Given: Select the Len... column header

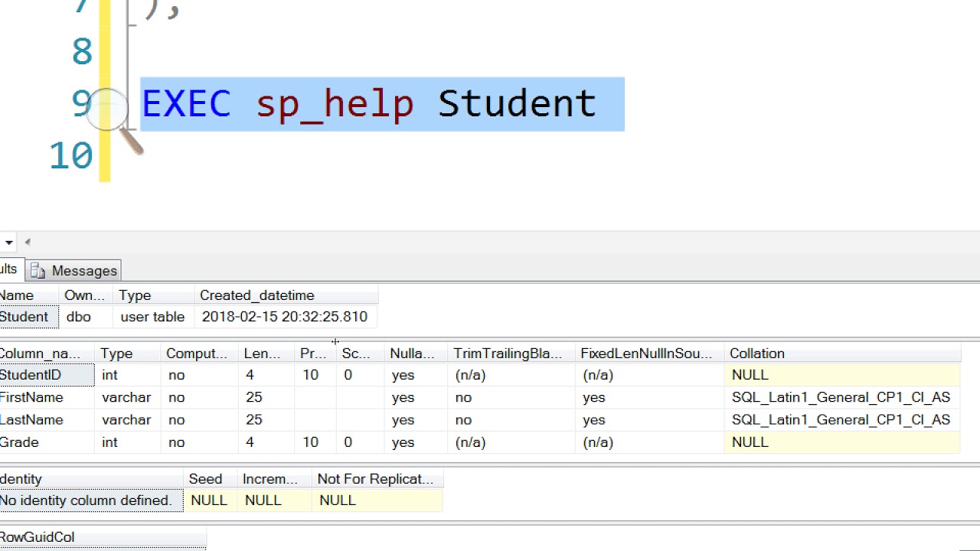Looking at the screenshot, I should (x=267, y=354).
